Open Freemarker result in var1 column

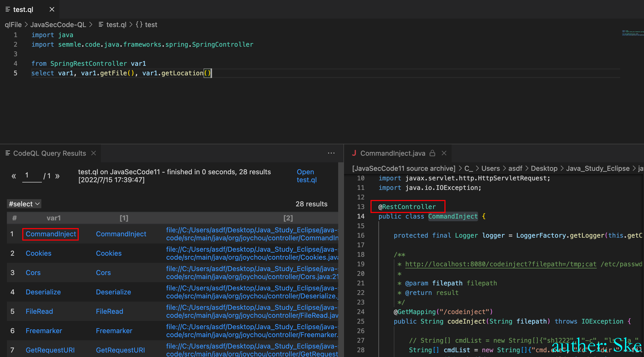click(x=44, y=331)
